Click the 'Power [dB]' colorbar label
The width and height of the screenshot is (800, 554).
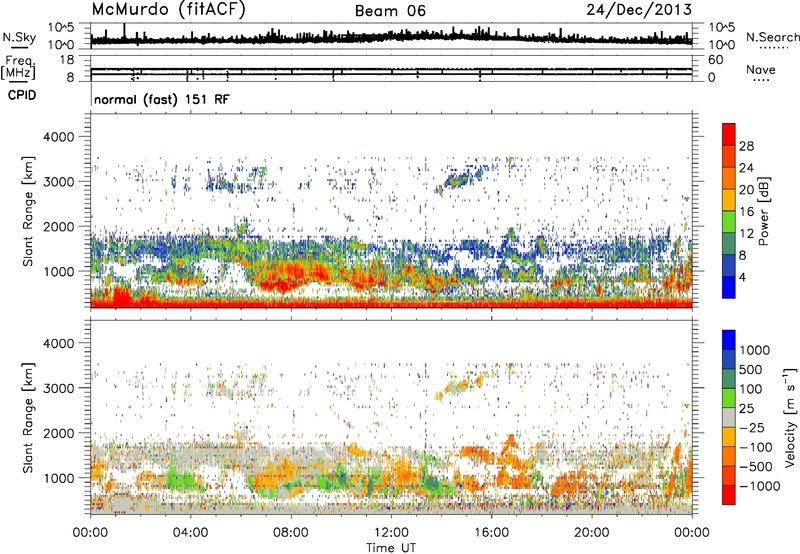point(764,211)
